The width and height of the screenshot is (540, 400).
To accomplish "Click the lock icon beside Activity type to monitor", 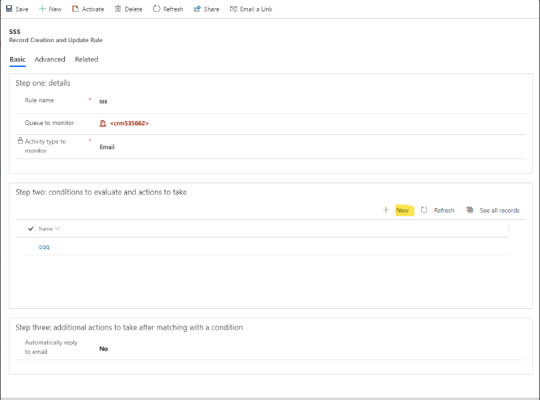I will pyautogui.click(x=20, y=141).
